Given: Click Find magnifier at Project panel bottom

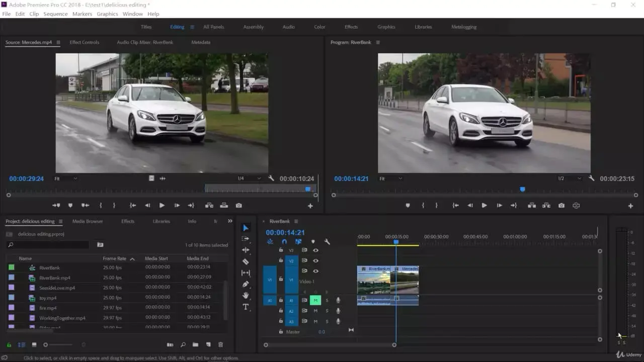Looking at the screenshot, I should click(183, 345).
